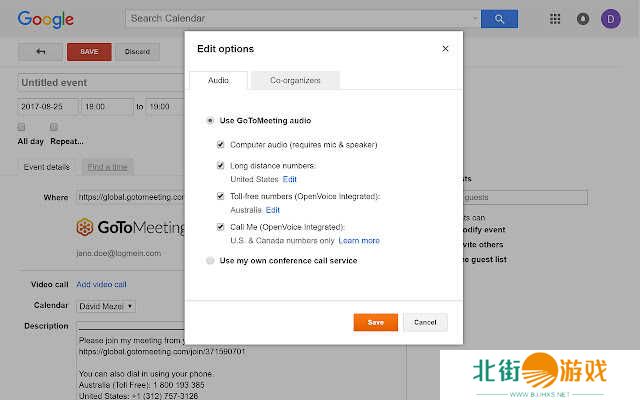Toggle Long distance numbers checkbox
Image resolution: width=640 pixels, height=400 pixels.
220,165
